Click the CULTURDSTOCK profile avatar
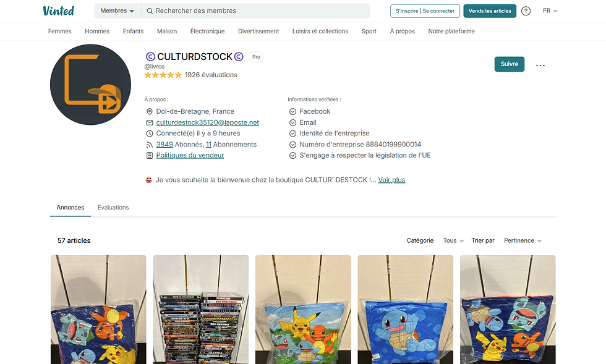 point(90,85)
